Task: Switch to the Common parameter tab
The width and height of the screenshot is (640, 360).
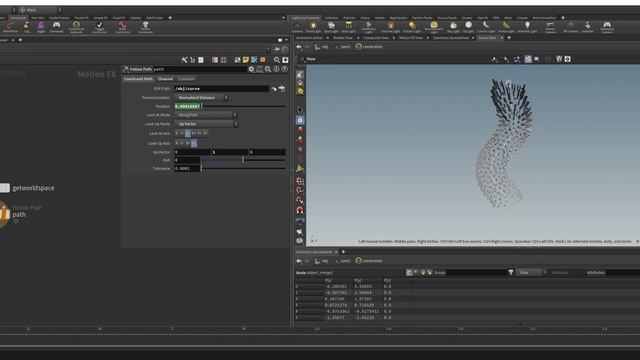Action: pyautogui.click(x=186, y=79)
